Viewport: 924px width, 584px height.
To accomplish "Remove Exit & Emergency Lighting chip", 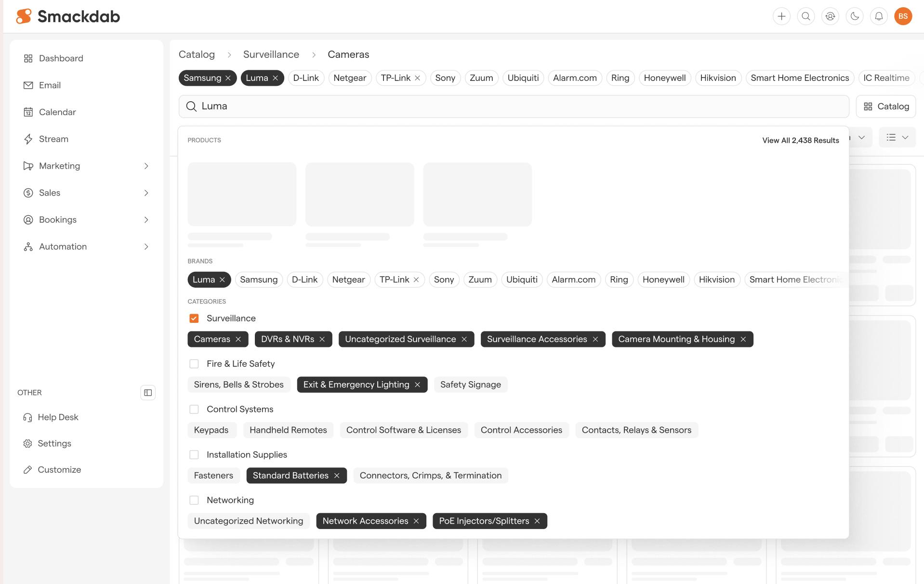I will (418, 385).
